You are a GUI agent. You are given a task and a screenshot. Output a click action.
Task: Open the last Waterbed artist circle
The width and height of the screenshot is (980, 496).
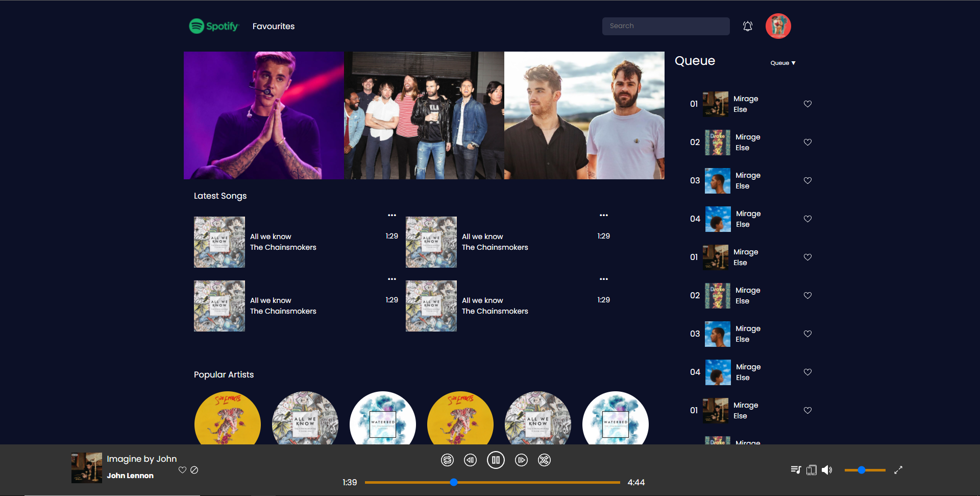click(x=616, y=418)
